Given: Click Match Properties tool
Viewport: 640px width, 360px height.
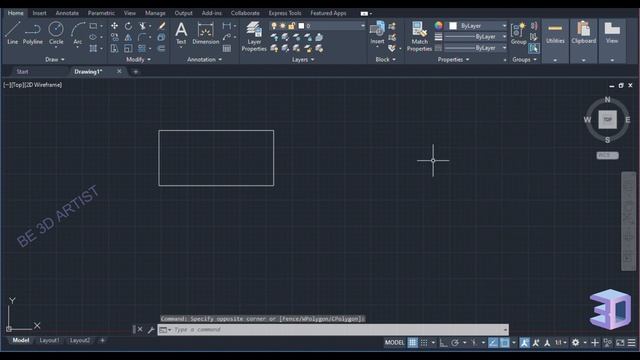Looking at the screenshot, I should coord(419,36).
